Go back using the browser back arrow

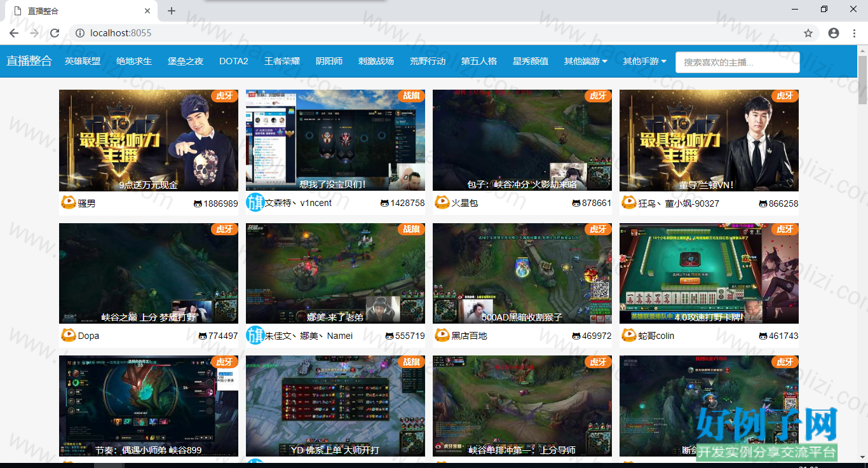coord(14,33)
